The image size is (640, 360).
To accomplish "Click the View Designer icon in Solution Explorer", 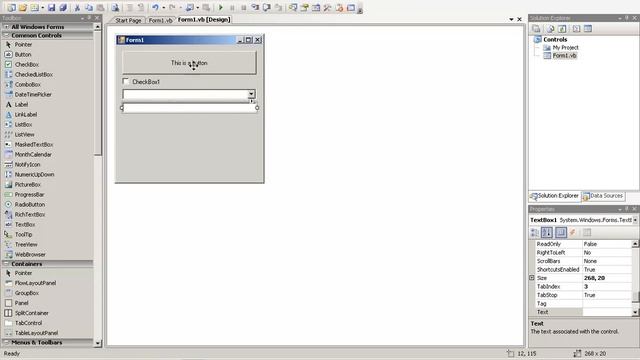I will pyautogui.click(x=588, y=29).
